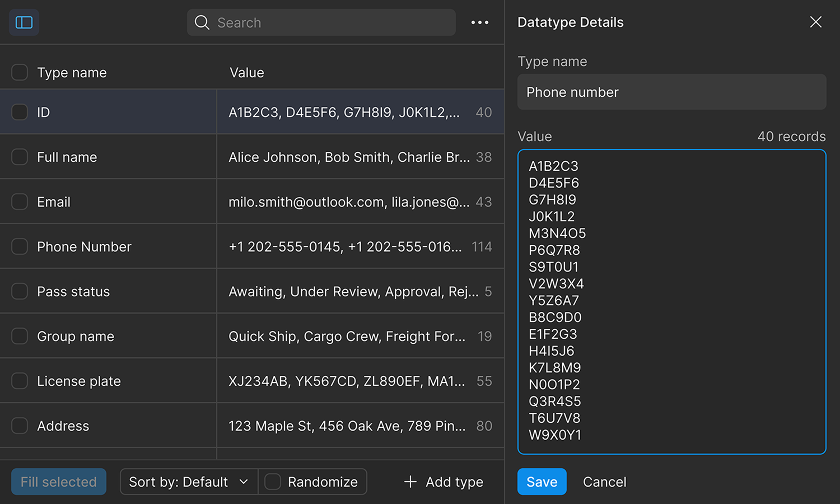Open the Group name value cell
The height and width of the screenshot is (504, 840).
[347, 336]
